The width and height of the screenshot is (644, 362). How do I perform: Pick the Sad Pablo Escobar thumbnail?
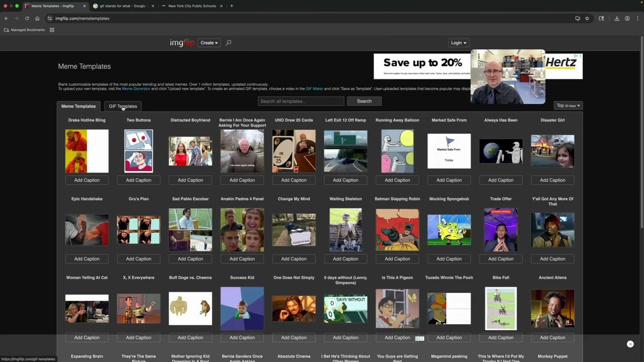190,230
